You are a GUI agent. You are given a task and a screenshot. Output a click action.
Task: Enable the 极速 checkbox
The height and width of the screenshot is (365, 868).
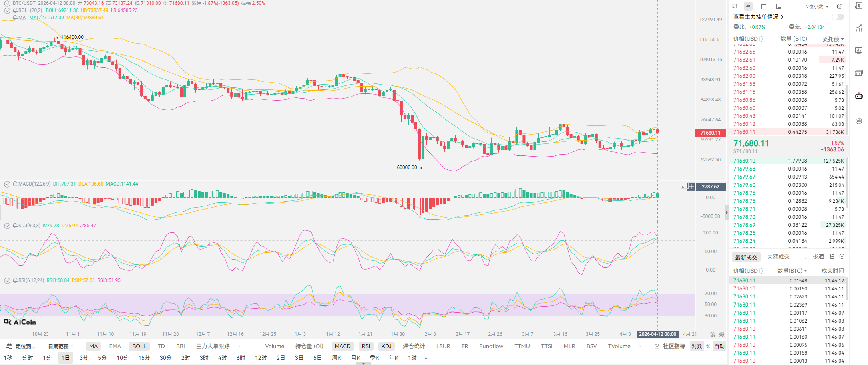coord(808,256)
